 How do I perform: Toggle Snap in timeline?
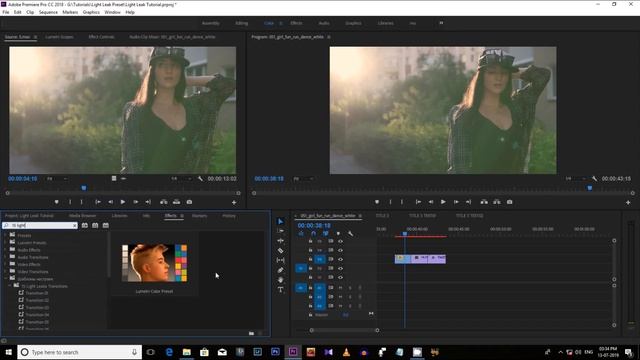coord(313,233)
